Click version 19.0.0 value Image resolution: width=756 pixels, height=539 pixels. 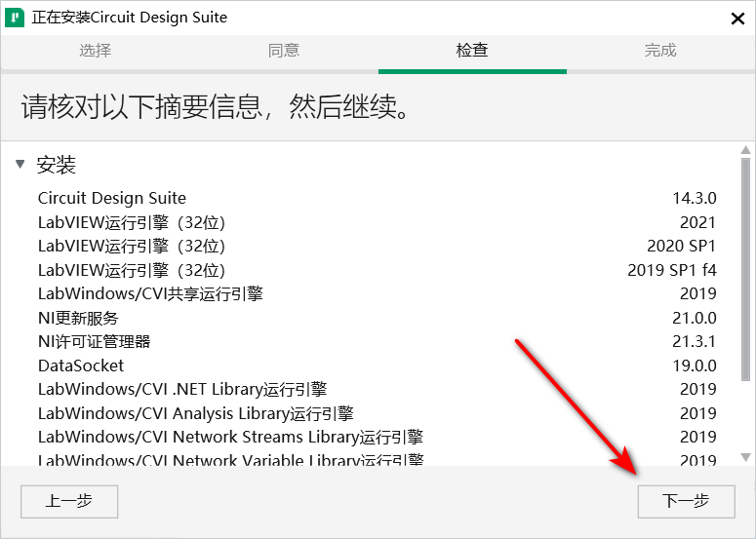tap(695, 366)
